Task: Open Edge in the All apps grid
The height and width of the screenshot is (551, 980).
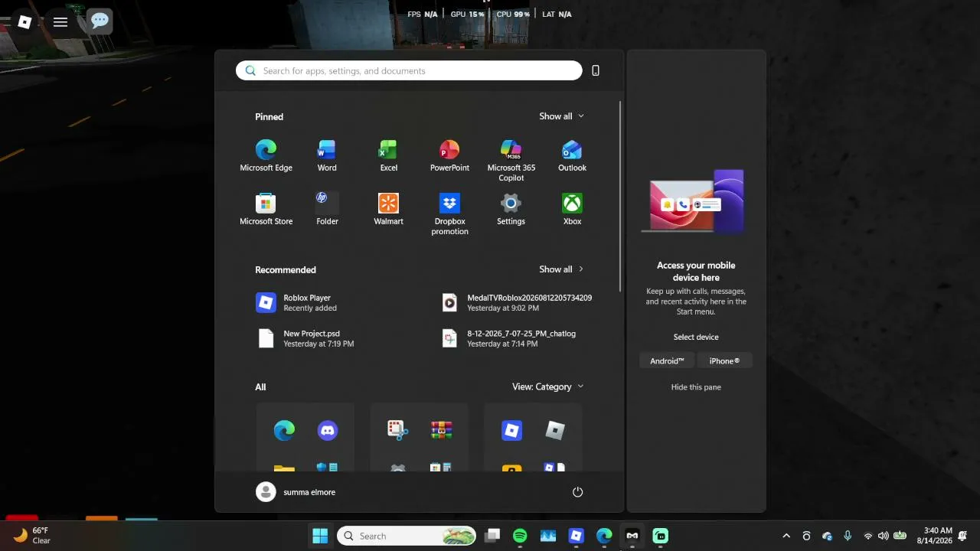Action: click(x=284, y=431)
